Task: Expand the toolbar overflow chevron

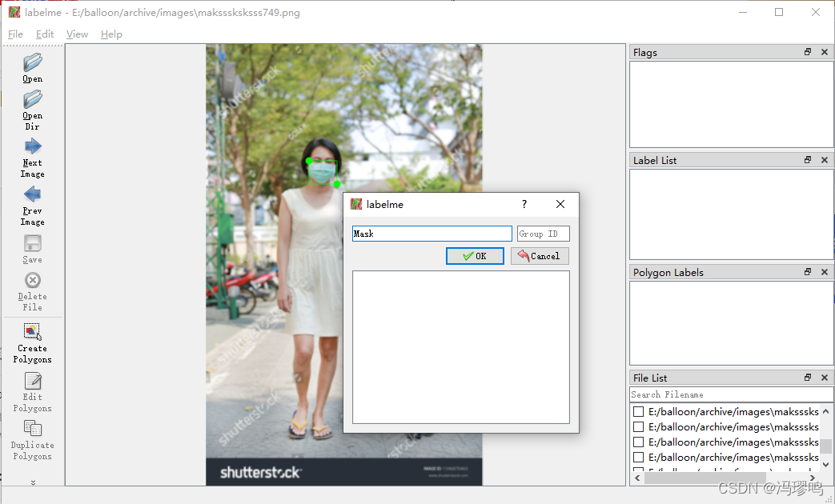Action: pyautogui.click(x=33, y=482)
